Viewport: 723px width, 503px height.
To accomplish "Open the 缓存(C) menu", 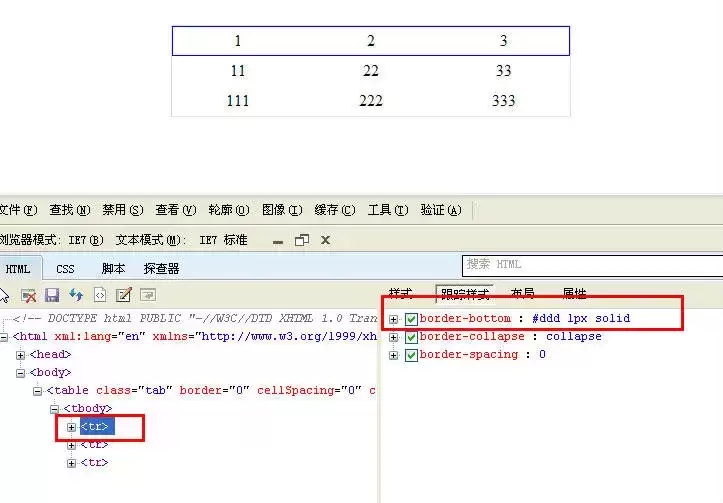I will coord(335,210).
